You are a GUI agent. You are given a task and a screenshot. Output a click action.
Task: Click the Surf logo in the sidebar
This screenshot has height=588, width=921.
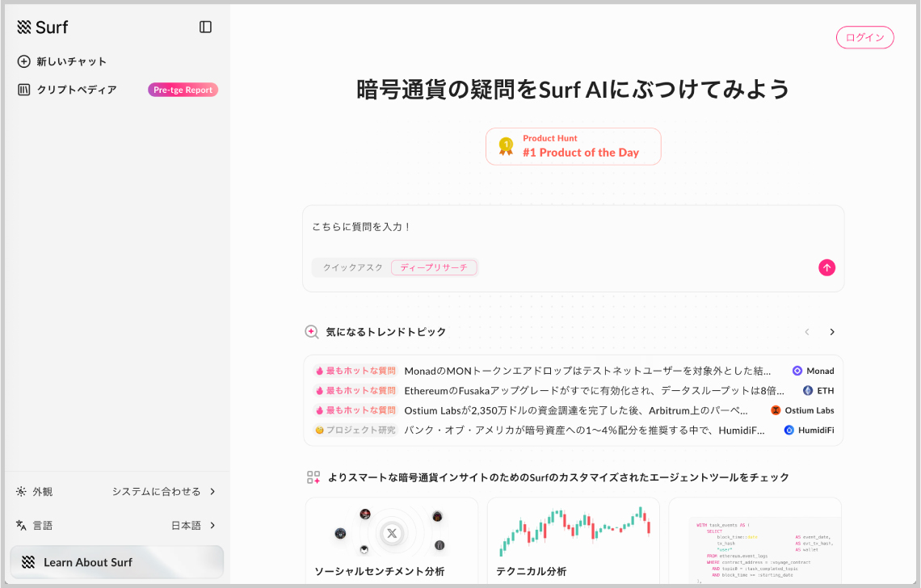43,27
